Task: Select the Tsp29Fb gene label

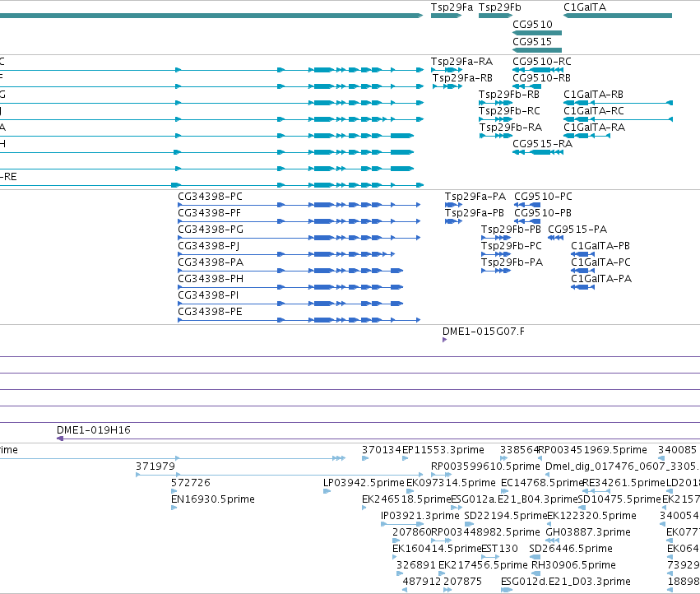Action: click(x=499, y=7)
